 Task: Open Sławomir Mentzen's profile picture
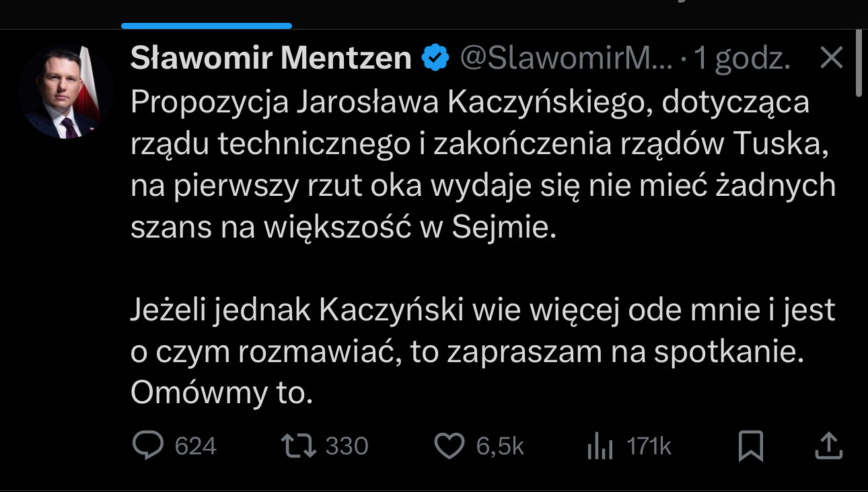(65, 92)
